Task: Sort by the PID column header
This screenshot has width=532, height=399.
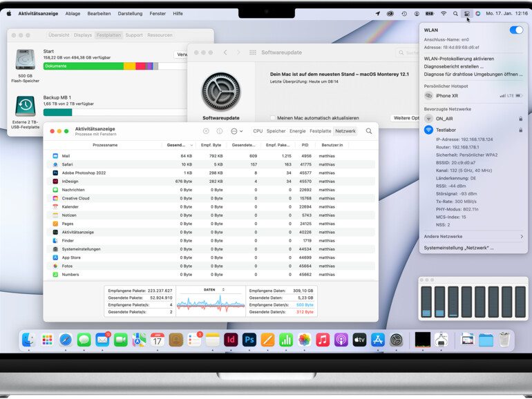Action: click(x=305, y=145)
